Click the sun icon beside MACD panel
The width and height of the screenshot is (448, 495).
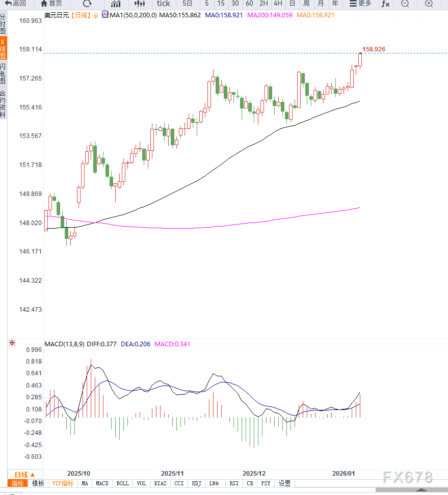[12, 343]
